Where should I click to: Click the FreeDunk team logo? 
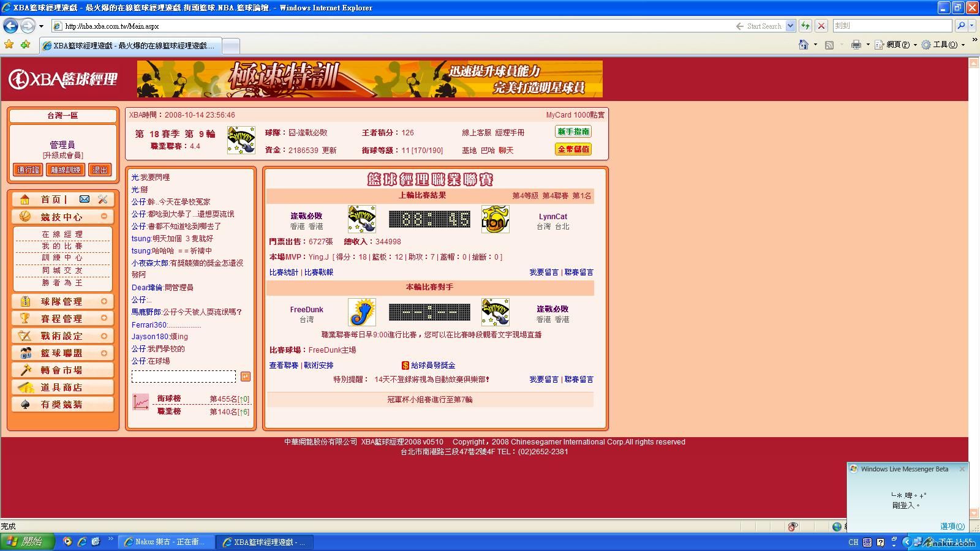[x=362, y=312]
